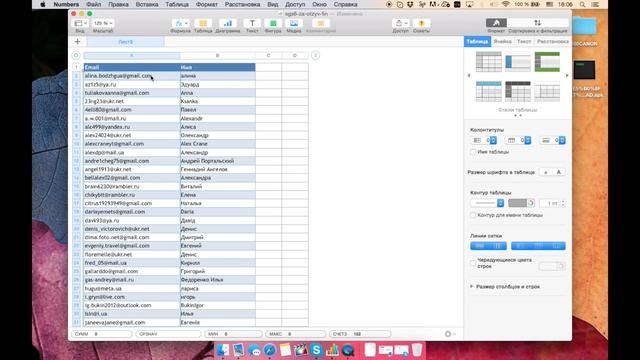Open the Доступ share icon
This screenshot has width=640, height=360.
point(400,23)
